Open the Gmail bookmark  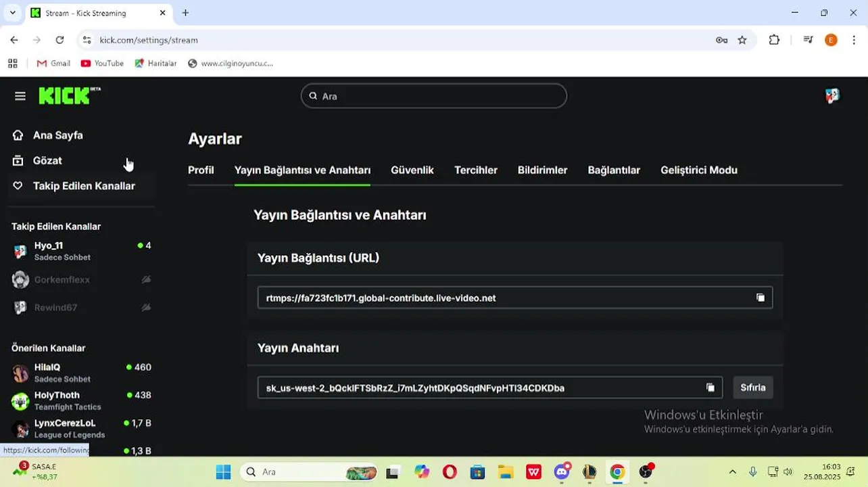pos(53,63)
